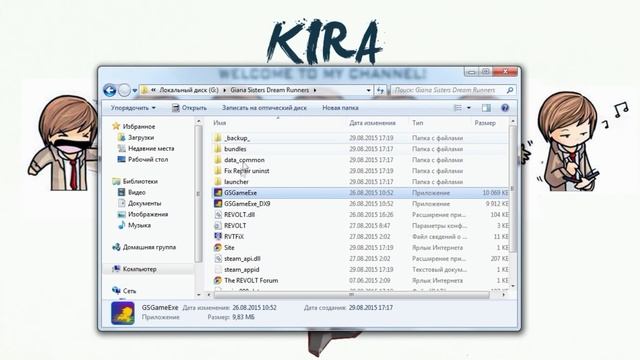
Task: Click Записать на оптический диск
Action: pos(264,108)
